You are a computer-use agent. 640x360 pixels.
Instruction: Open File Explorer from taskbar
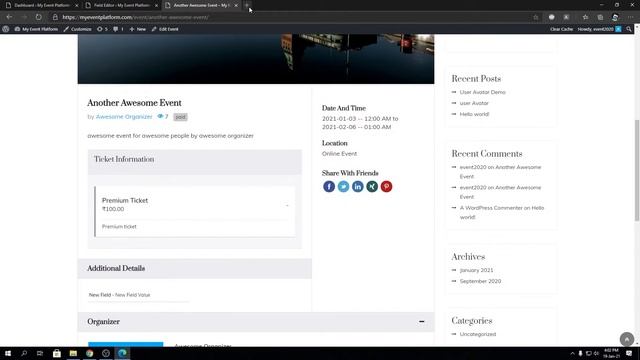coord(73,353)
